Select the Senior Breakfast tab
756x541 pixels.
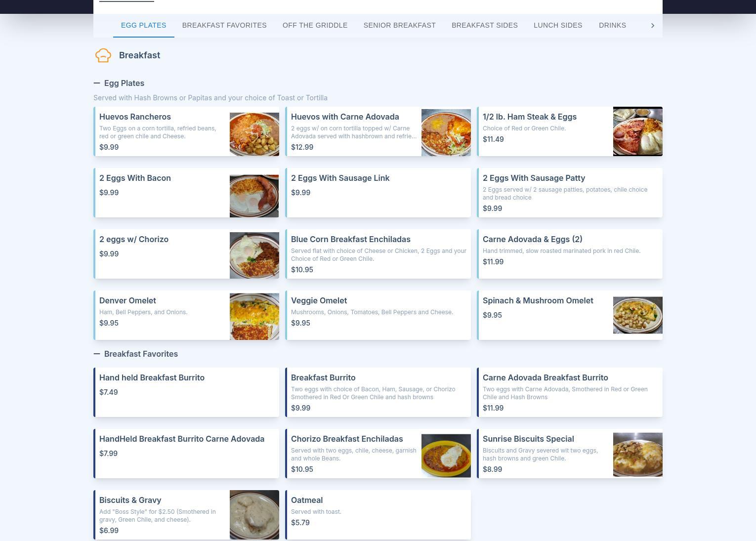tap(399, 25)
